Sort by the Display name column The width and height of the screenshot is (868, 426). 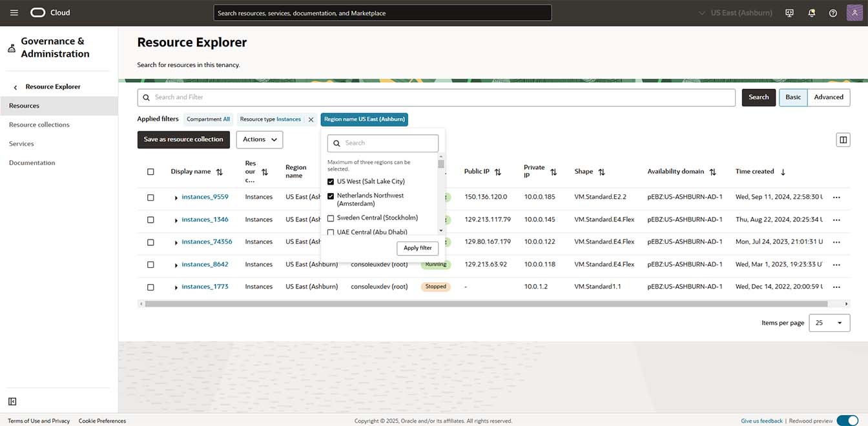point(220,172)
